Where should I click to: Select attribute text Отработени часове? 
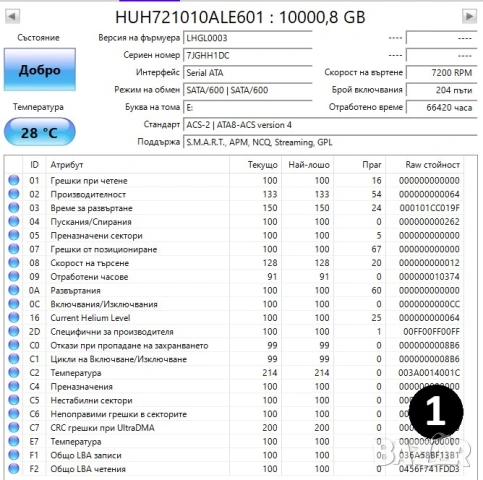pyautogui.click(x=89, y=277)
